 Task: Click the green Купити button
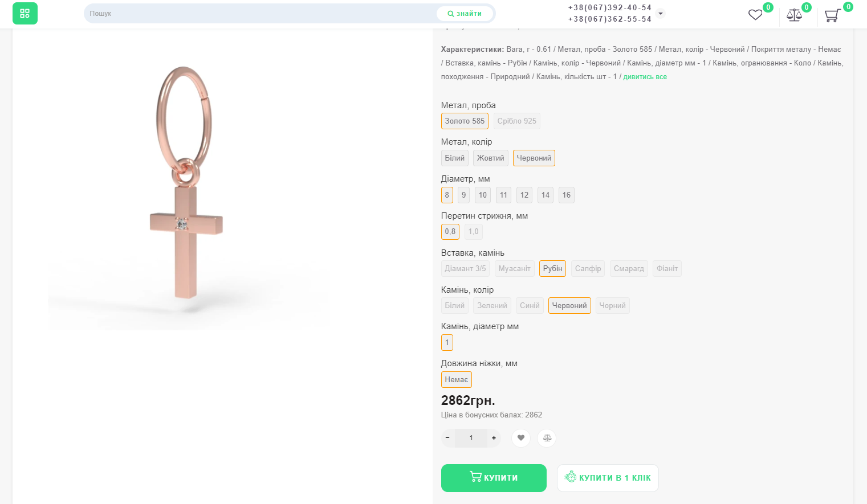point(494,478)
